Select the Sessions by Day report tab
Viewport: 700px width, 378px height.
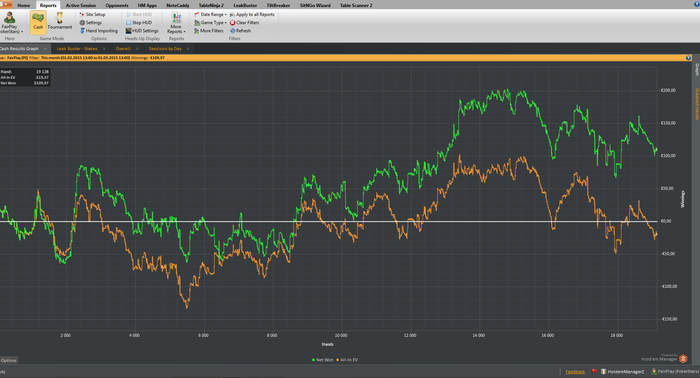tap(165, 49)
